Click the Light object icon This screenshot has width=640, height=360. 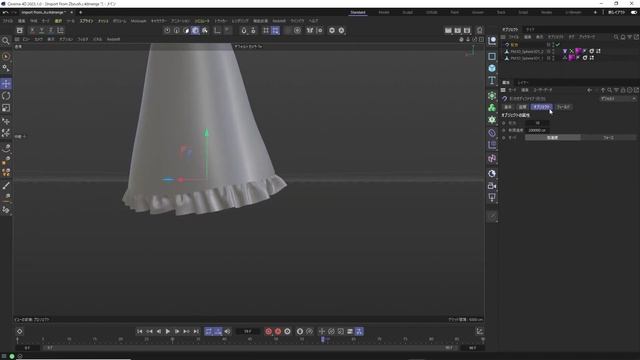pyautogui.click(x=492, y=198)
